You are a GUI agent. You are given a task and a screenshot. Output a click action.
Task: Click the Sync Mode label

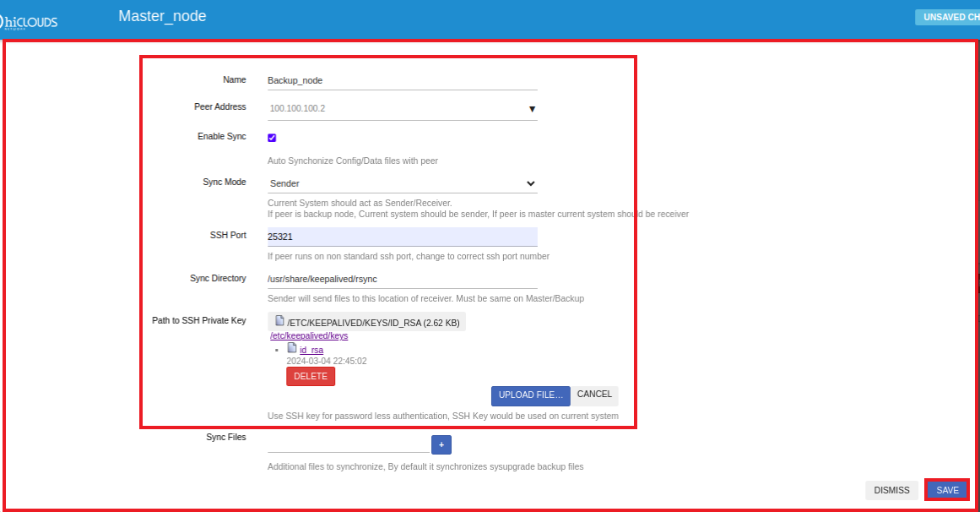(225, 182)
